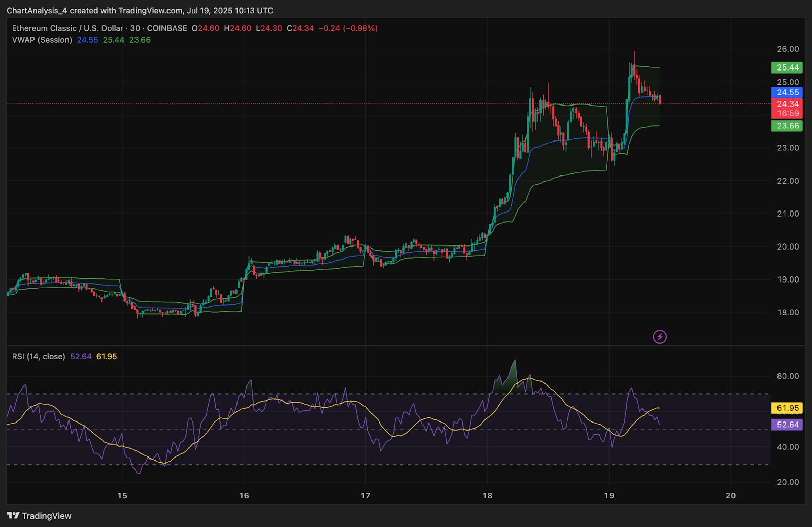Click the 20.00 RSI axis value
Viewport: 812px width, 527px height.
click(x=788, y=482)
